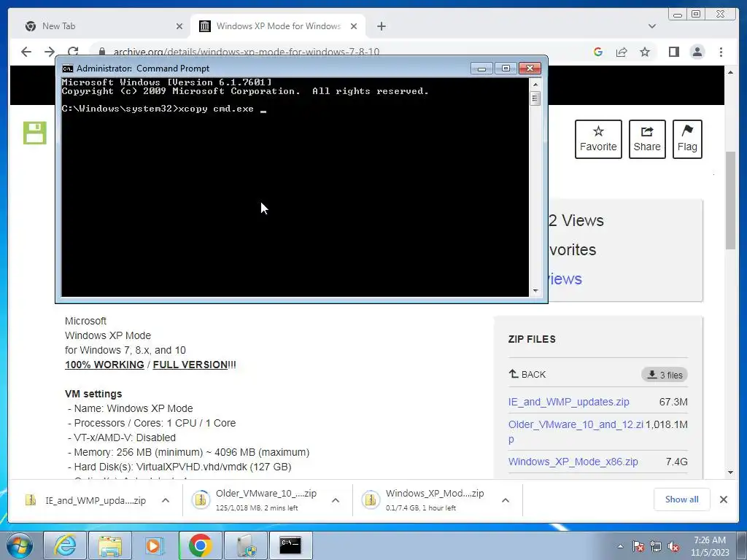This screenshot has width=747, height=560.
Task: Expand options for Older_VMware download
Action: coord(336,500)
